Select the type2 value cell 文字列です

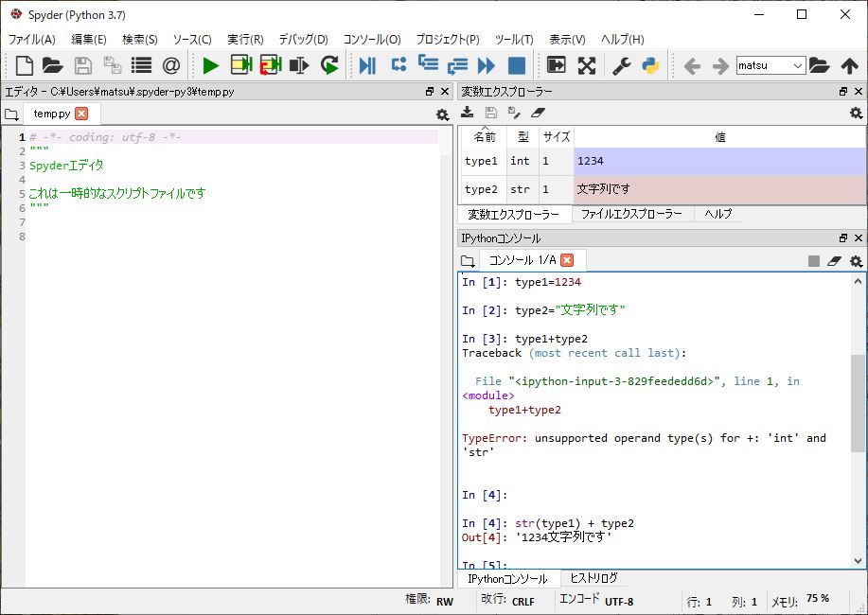coord(719,189)
